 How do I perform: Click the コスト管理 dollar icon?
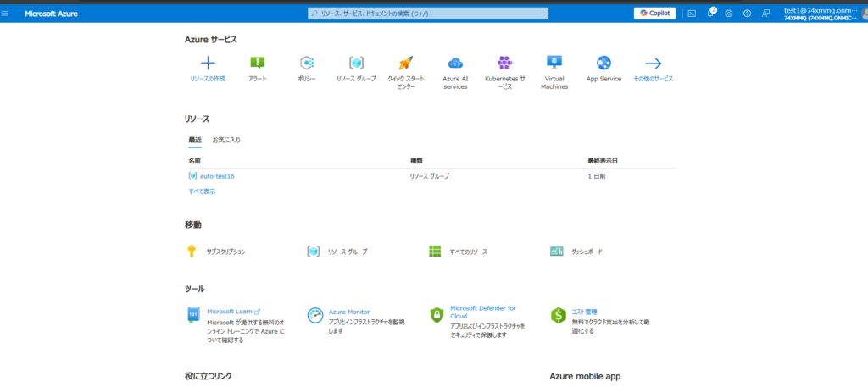coord(558,316)
